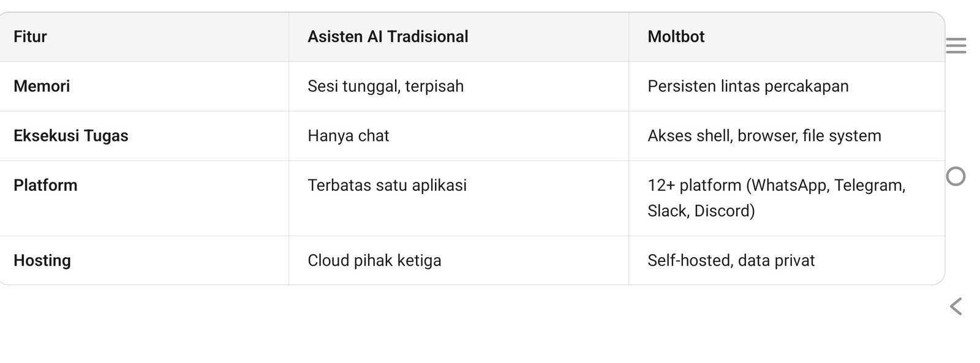Select the '12+ platform (WhatsApp, Telegram' text
The image size is (980, 363).
[776, 185]
